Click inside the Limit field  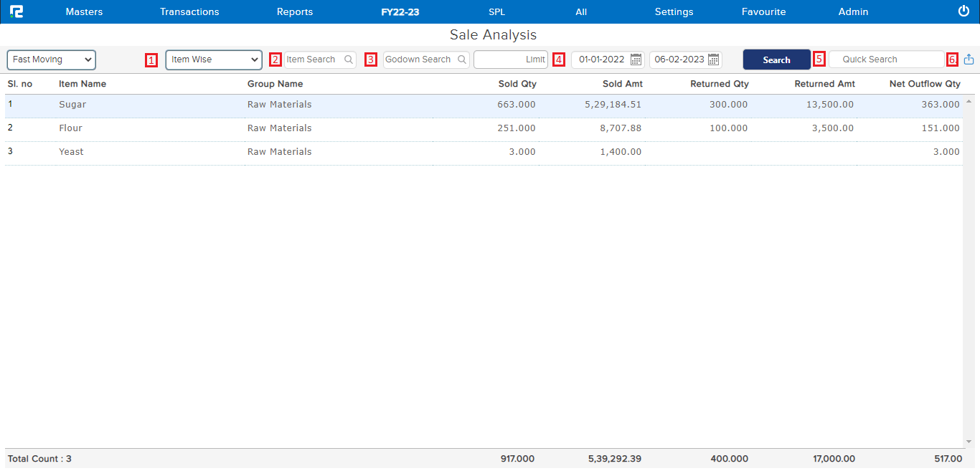click(x=510, y=60)
